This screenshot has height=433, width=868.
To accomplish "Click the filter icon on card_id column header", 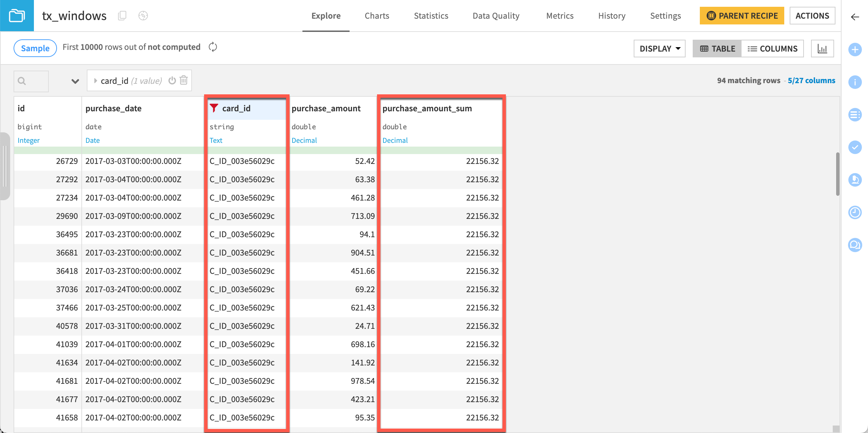I will [x=214, y=108].
